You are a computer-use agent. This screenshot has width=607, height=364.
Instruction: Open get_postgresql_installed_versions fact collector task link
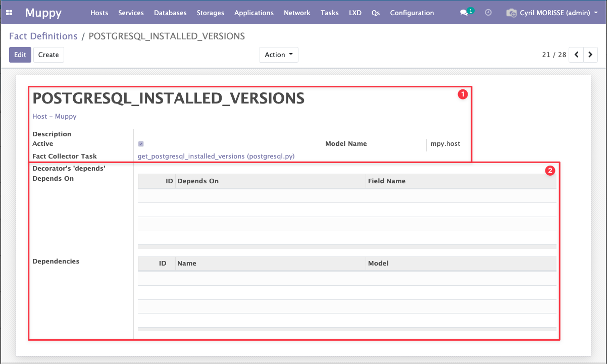(x=216, y=157)
